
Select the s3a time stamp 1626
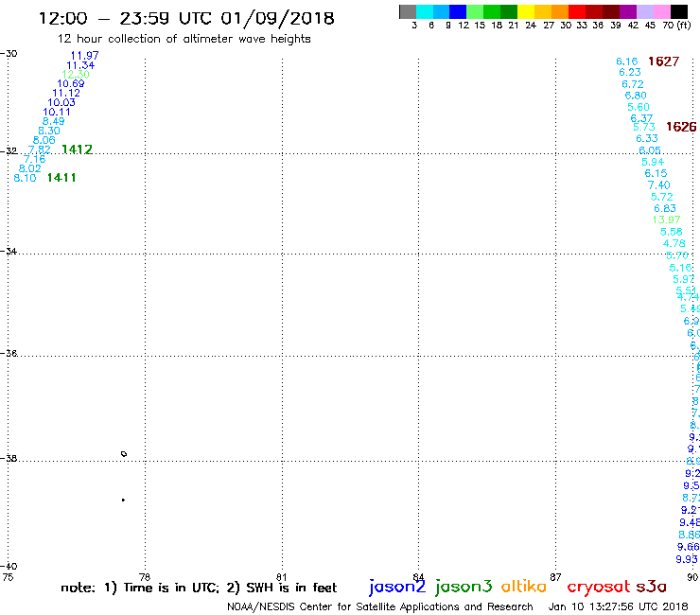pos(681,127)
